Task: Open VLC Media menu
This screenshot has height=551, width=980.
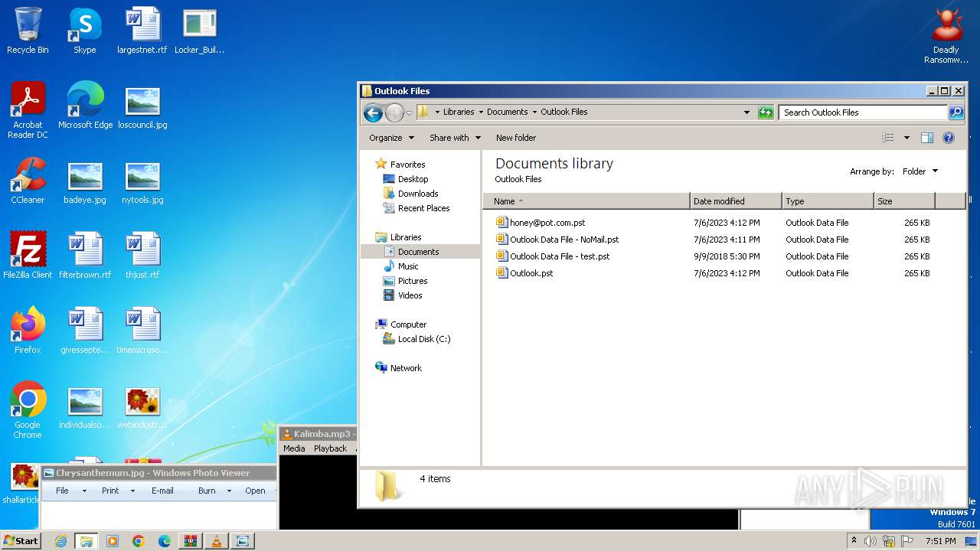Action: [294, 448]
